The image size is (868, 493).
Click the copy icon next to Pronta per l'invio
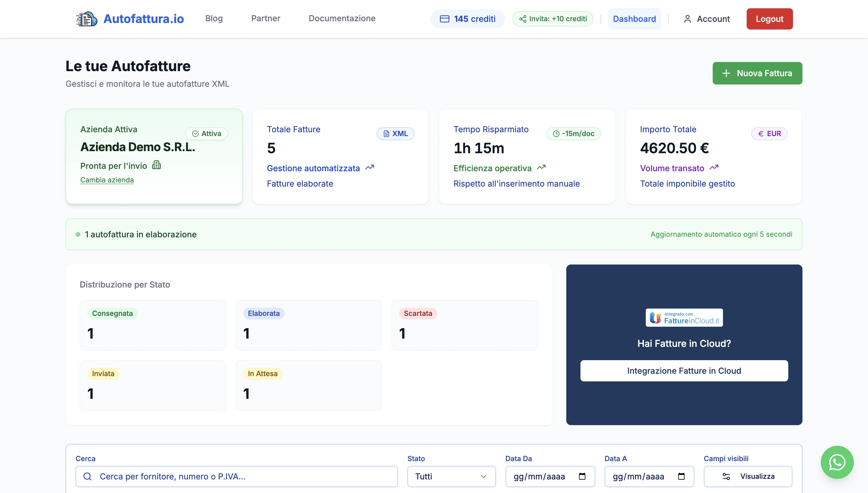click(157, 165)
